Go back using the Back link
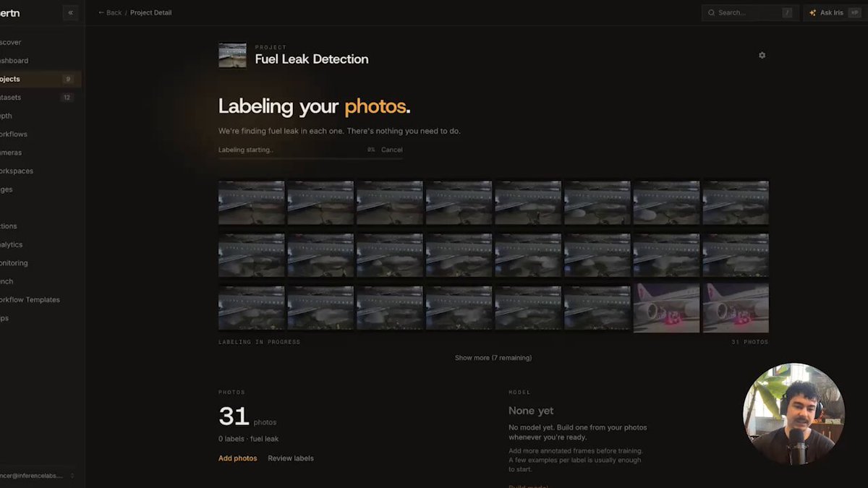 (110, 12)
